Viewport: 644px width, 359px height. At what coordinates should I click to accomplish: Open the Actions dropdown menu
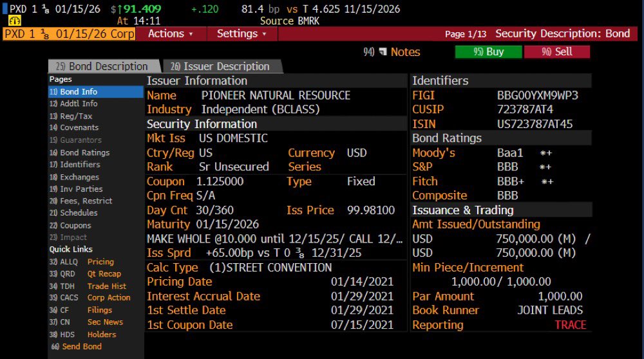[171, 33]
